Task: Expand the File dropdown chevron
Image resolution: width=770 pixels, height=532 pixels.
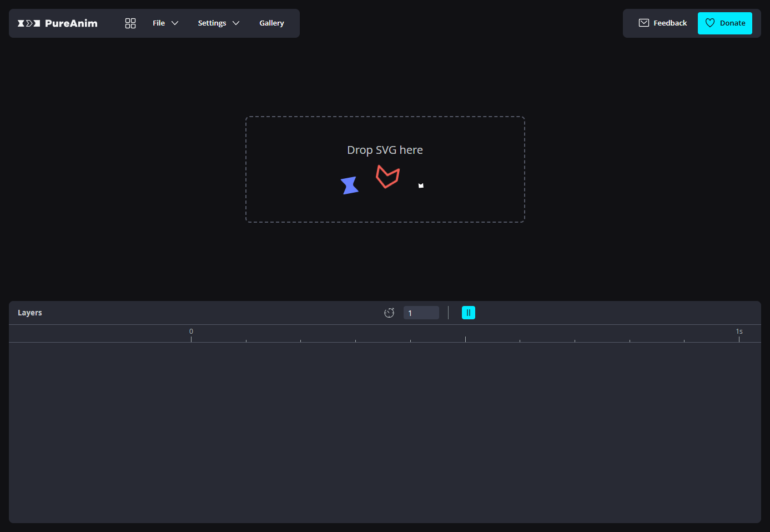Action: [175, 23]
